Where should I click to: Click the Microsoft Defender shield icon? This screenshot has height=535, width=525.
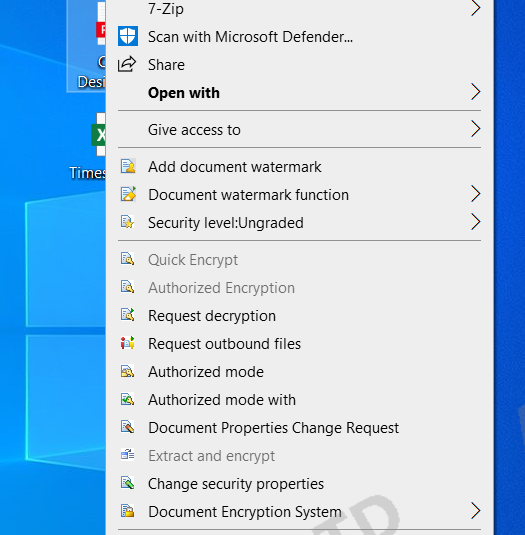click(x=128, y=36)
